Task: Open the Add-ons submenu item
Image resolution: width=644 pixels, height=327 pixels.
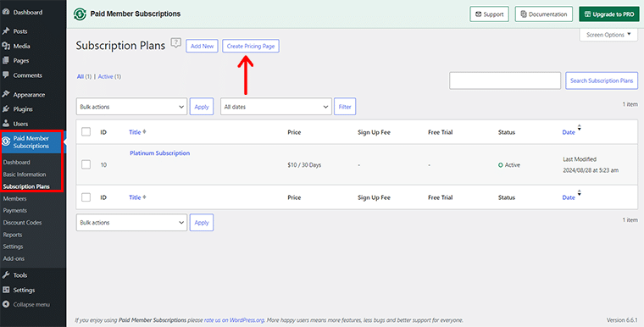Action: point(14,258)
